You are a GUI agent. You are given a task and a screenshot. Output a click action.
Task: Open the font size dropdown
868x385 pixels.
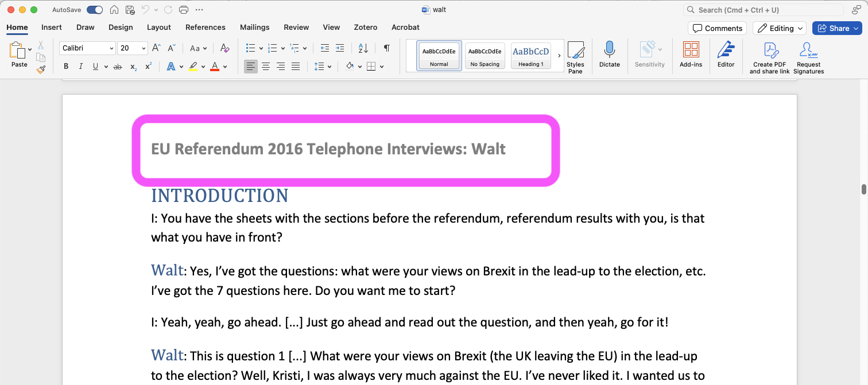pos(143,48)
